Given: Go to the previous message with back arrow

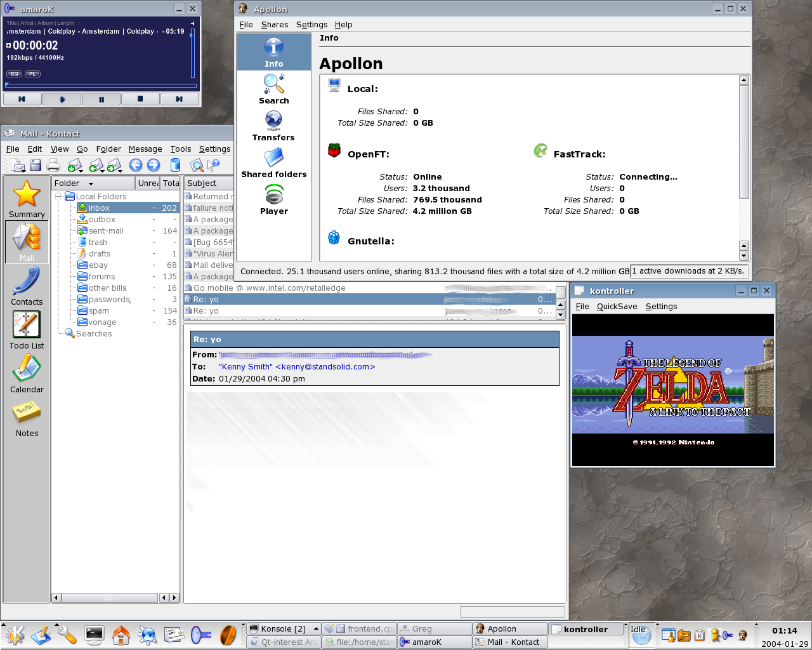Looking at the screenshot, I should click(x=136, y=165).
